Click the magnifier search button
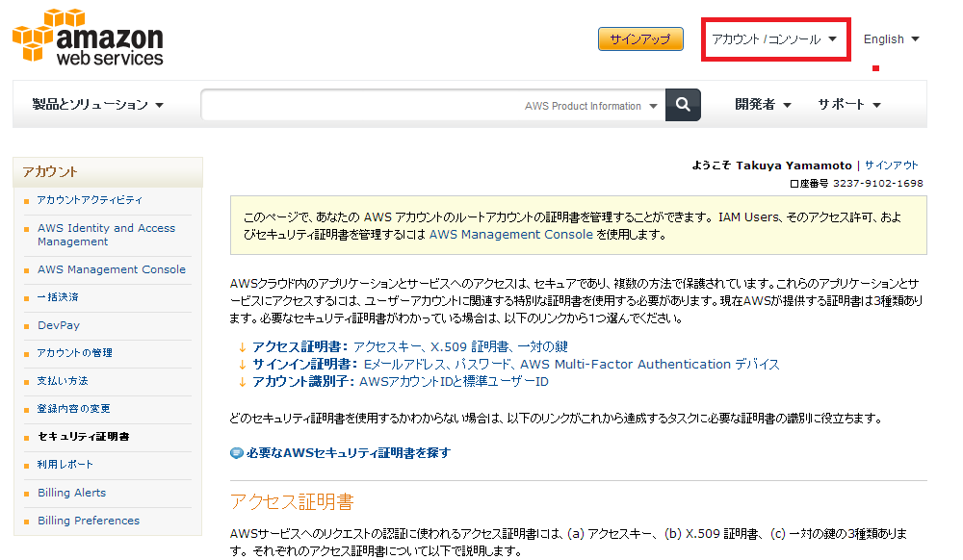The height and width of the screenshot is (560, 963). [x=683, y=105]
